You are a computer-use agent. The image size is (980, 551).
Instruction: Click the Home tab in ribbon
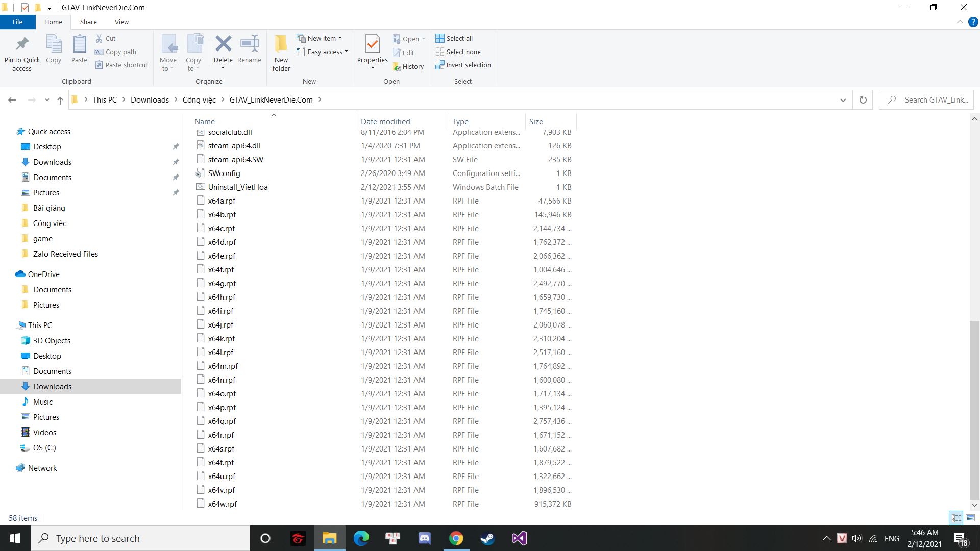click(x=53, y=22)
